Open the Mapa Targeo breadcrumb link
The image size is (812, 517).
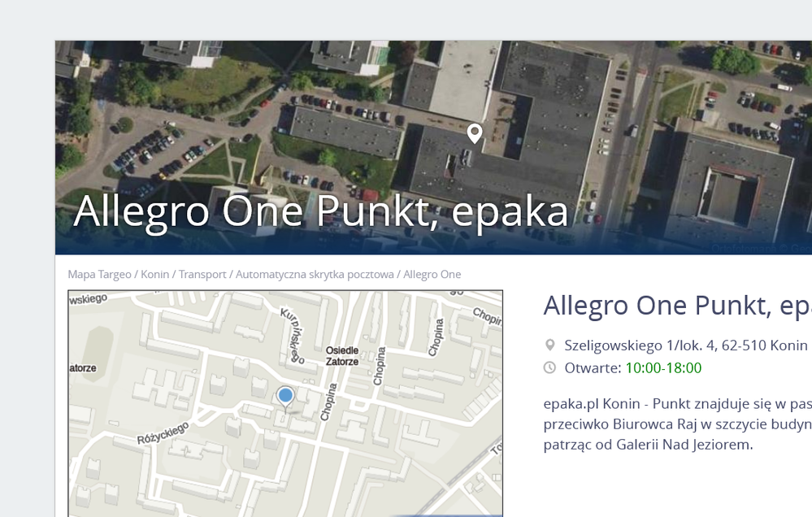(x=99, y=275)
